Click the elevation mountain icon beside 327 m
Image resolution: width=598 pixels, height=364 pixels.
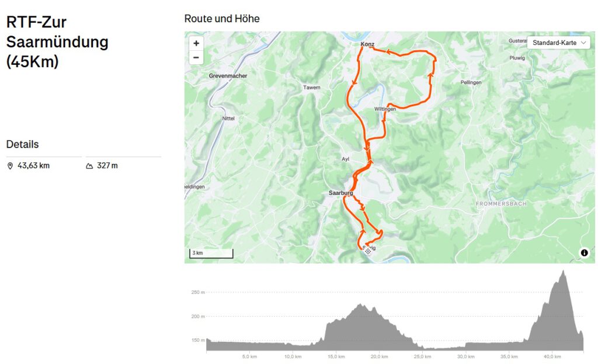89,166
